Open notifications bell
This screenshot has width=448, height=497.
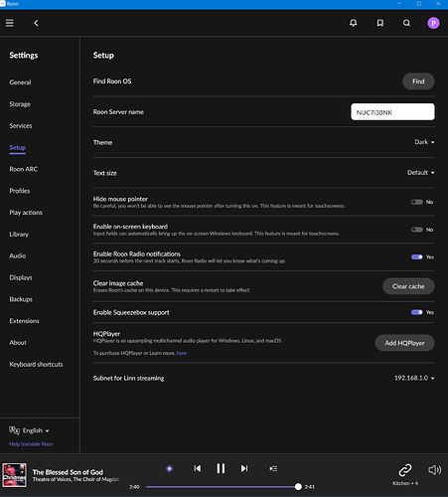point(354,23)
